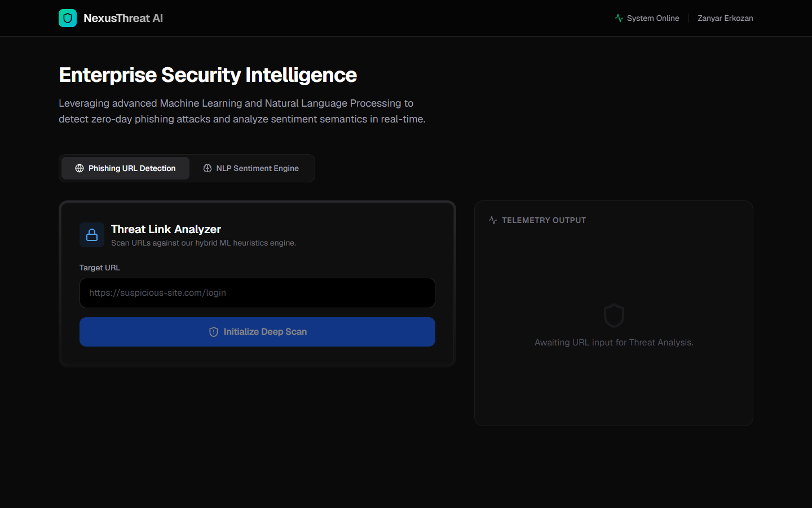Click the shield icon inside Deep Scan button
The image size is (812, 508).
click(214, 332)
